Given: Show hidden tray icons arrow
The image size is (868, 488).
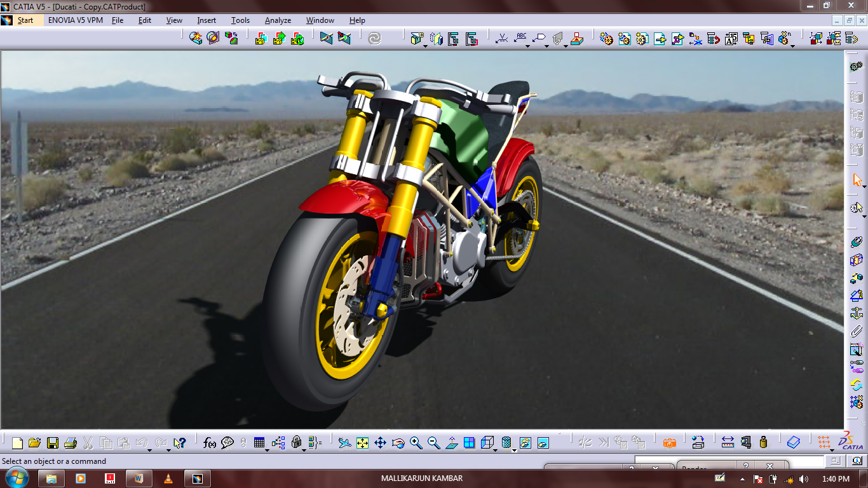Looking at the screenshot, I should tap(743, 478).
